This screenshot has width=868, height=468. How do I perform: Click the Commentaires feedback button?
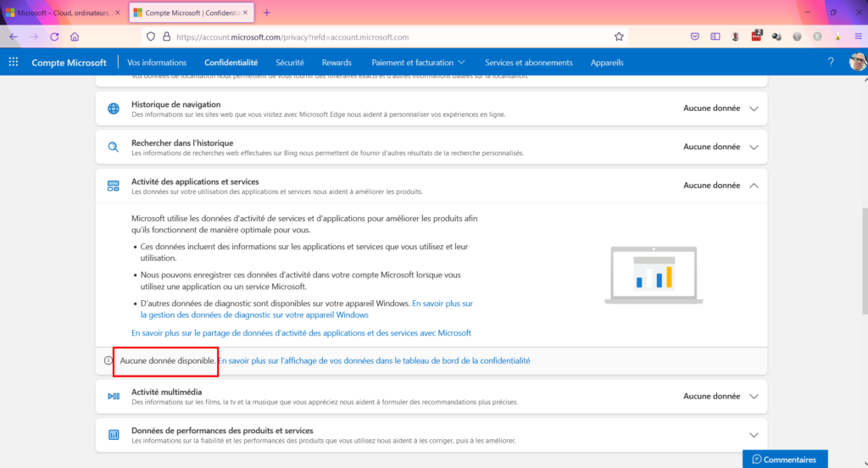785,460
